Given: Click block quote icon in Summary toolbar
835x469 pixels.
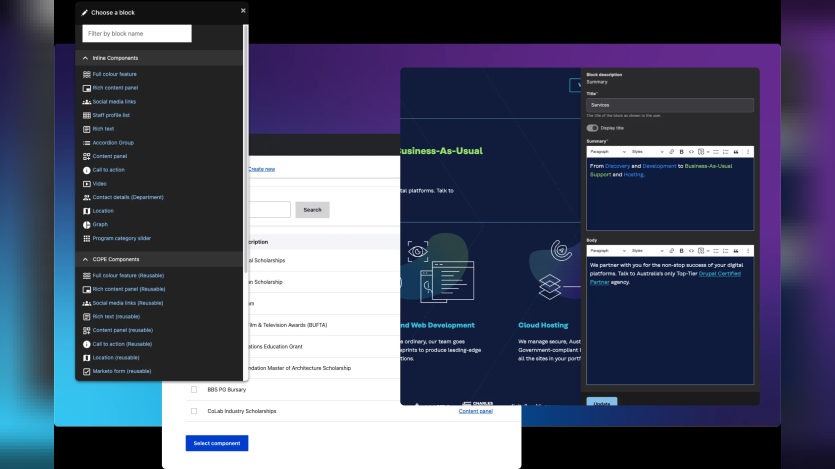Looking at the screenshot, I should [736, 152].
